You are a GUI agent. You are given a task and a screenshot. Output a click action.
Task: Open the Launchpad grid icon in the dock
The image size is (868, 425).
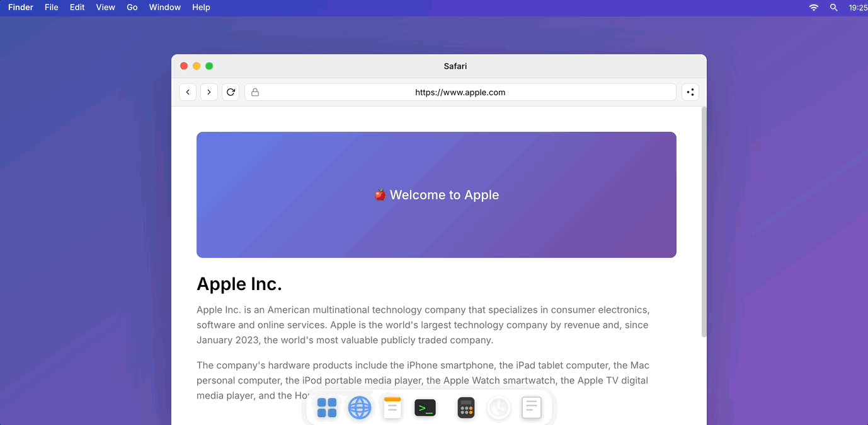click(327, 408)
